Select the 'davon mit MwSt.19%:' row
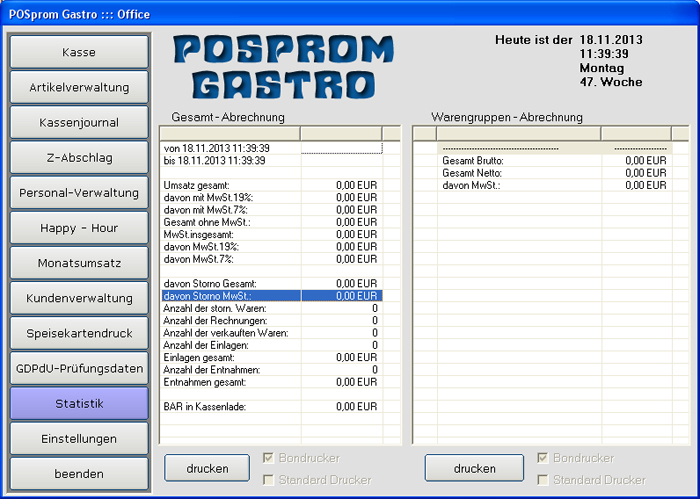Viewport: 700px width, 499px height. 271,198
